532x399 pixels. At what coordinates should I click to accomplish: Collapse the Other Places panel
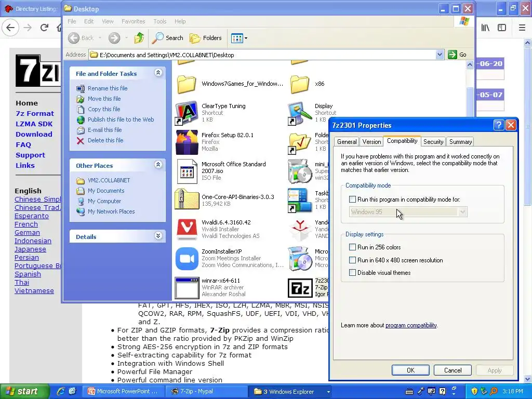tap(158, 165)
